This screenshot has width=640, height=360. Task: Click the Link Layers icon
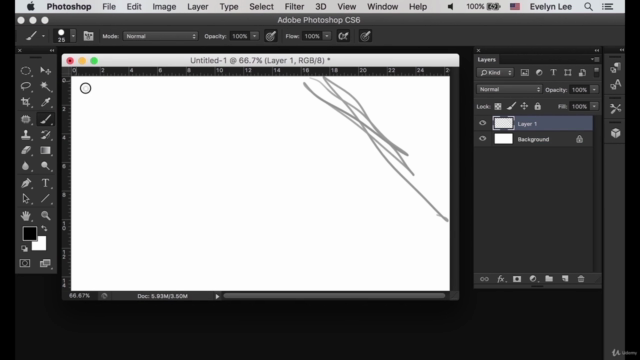[484, 279]
